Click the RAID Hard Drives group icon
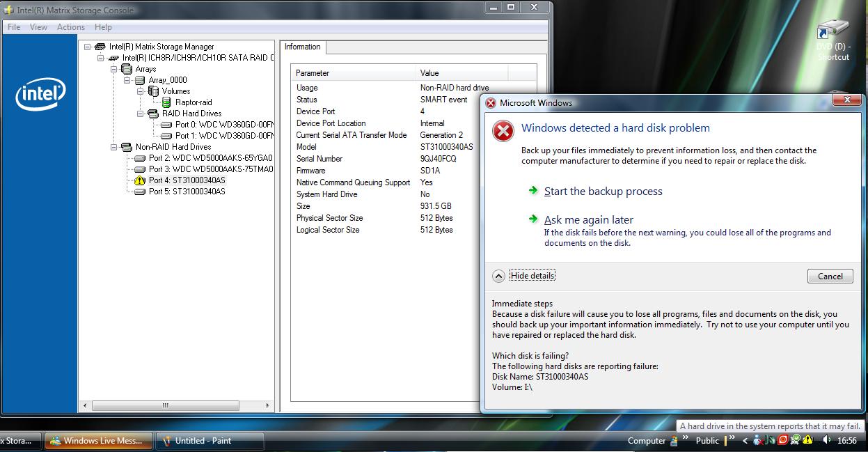This screenshot has height=452, width=868. (153, 114)
